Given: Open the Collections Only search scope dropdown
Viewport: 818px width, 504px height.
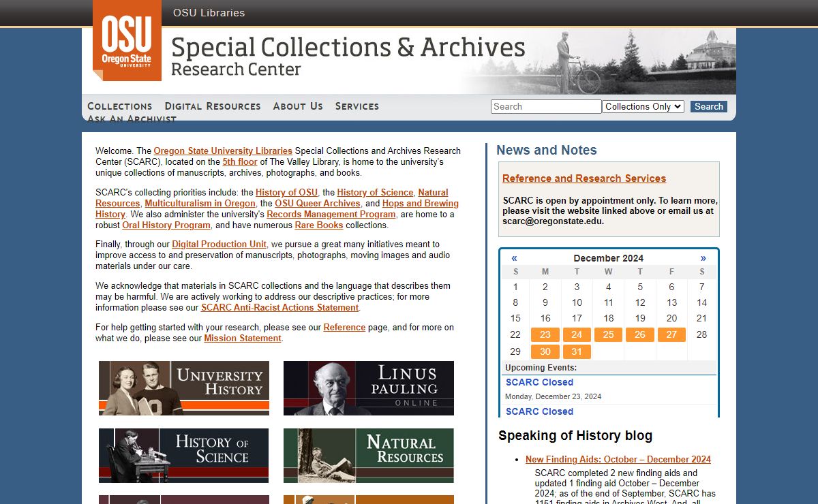Looking at the screenshot, I should pyautogui.click(x=643, y=106).
